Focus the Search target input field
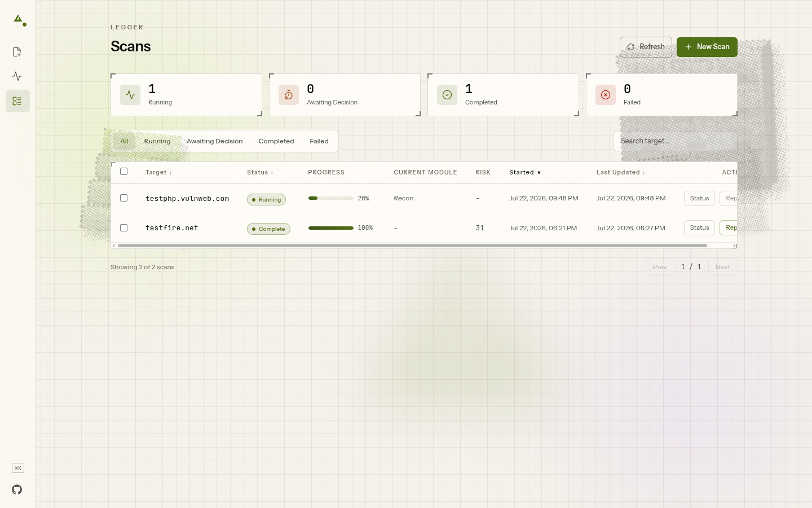The width and height of the screenshot is (812, 508). click(676, 141)
